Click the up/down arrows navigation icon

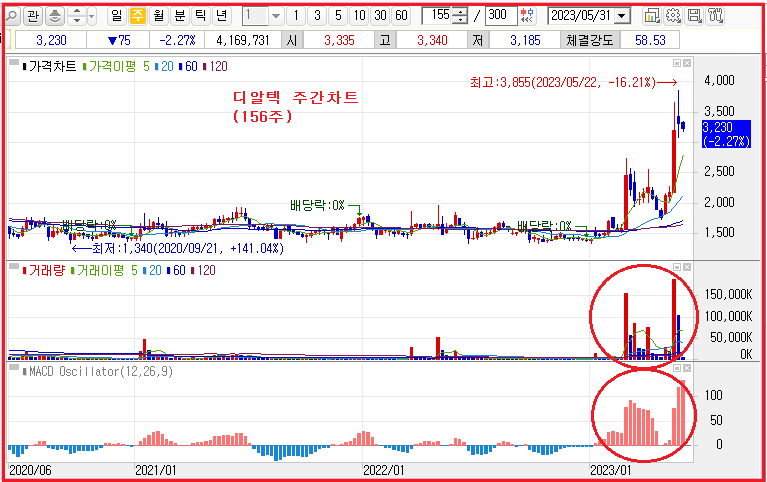click(x=75, y=16)
